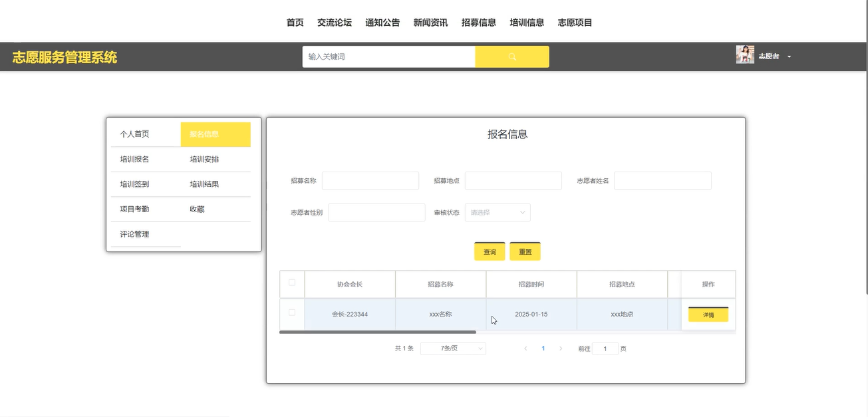Screen dimensions: 868x417
Task: Toggle the select-all header checkbox
Action: click(x=292, y=283)
